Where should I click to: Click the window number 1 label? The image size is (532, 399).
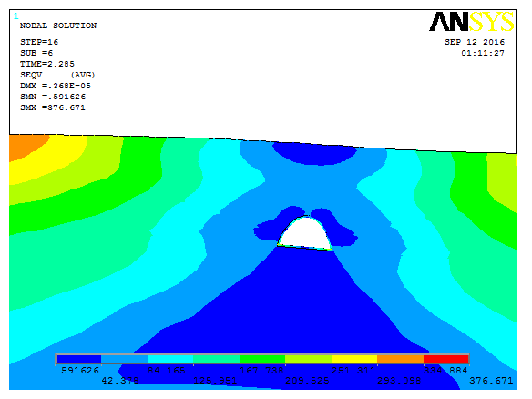click(16, 16)
